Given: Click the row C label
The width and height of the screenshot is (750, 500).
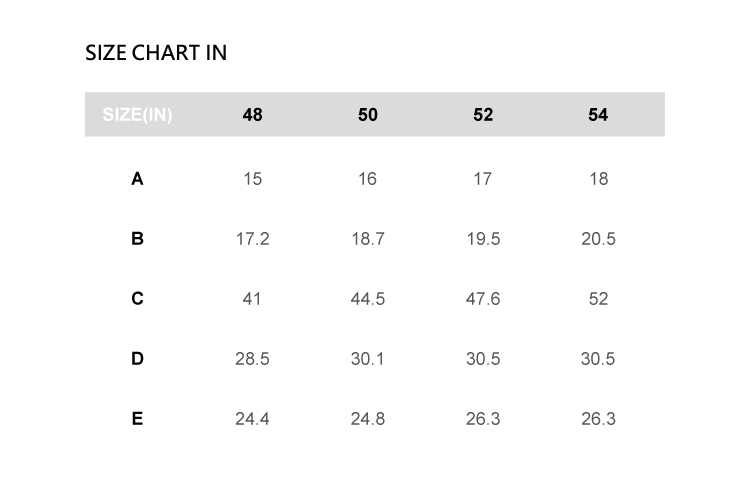Looking at the screenshot, I should [137, 299].
